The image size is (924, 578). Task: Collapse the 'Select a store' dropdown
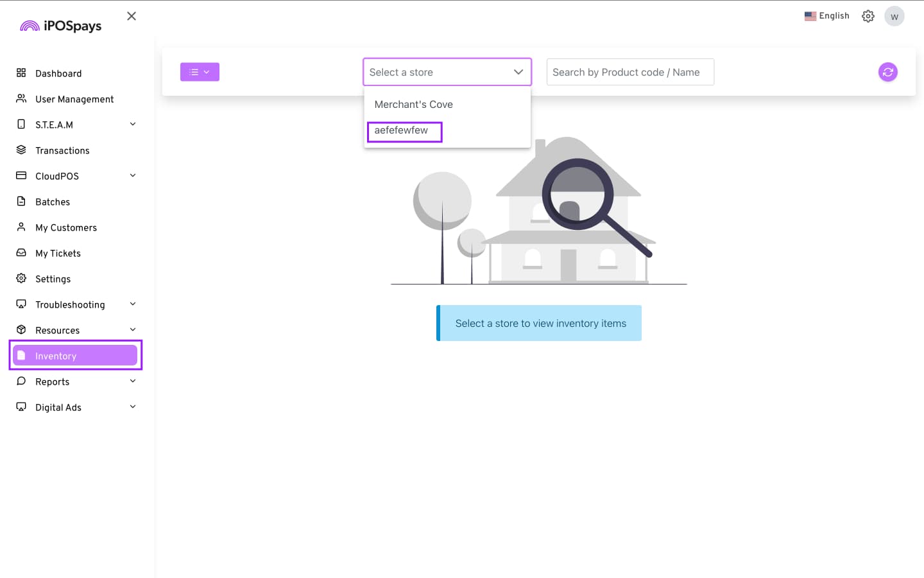click(518, 72)
